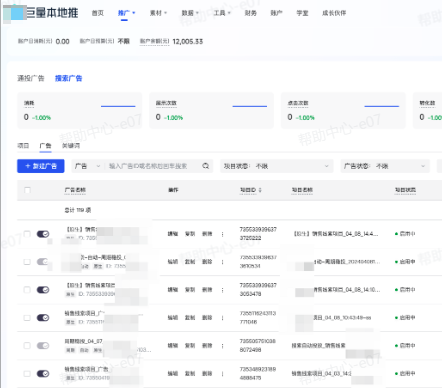Open the 项目状态 filter dropdown

pos(276,166)
